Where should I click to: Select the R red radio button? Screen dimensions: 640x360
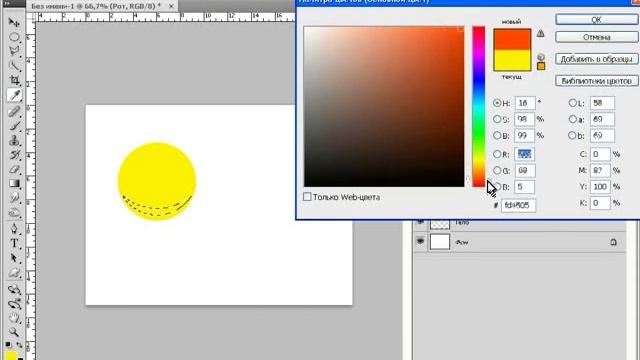pyautogui.click(x=497, y=154)
